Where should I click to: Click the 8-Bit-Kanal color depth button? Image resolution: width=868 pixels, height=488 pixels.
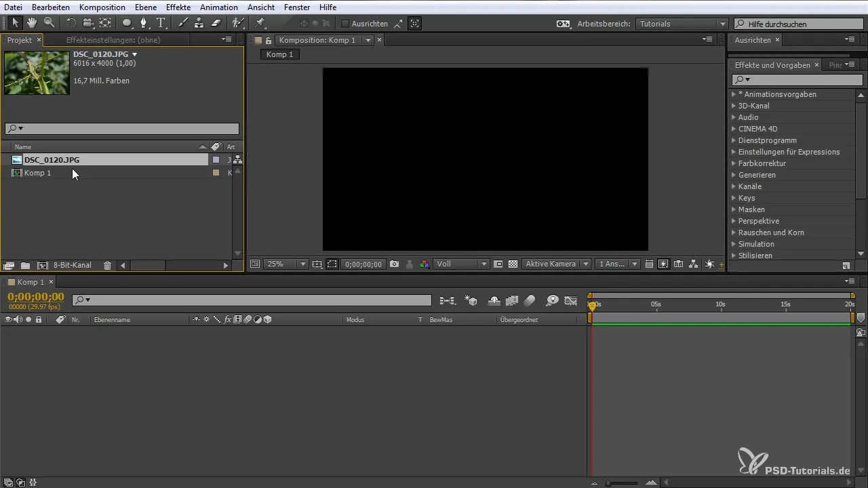(73, 266)
